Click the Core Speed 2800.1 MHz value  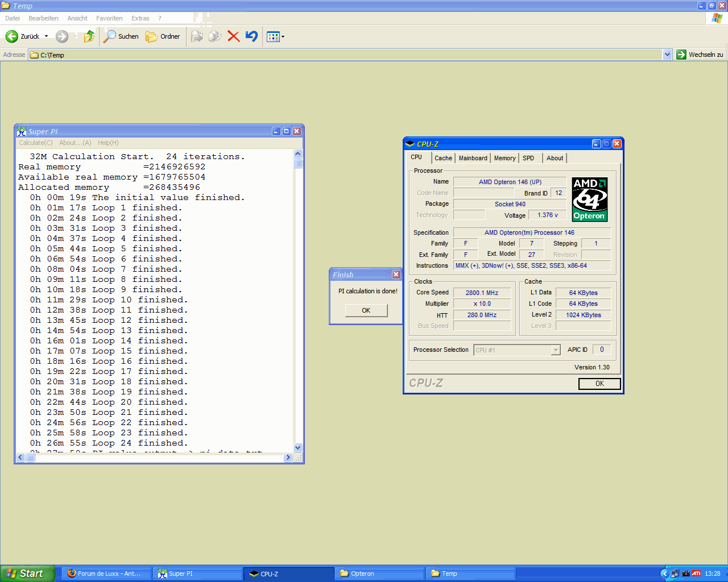(x=482, y=293)
